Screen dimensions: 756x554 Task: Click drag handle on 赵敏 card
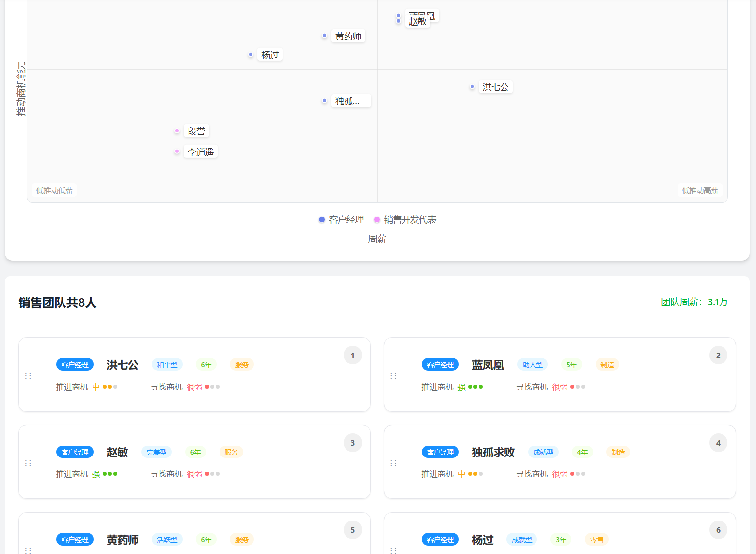28,463
